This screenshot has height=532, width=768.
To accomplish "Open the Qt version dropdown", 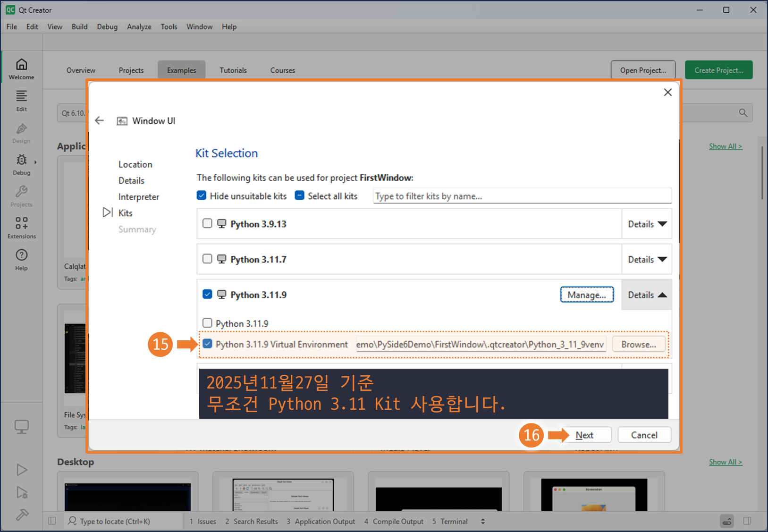I will click(73, 113).
